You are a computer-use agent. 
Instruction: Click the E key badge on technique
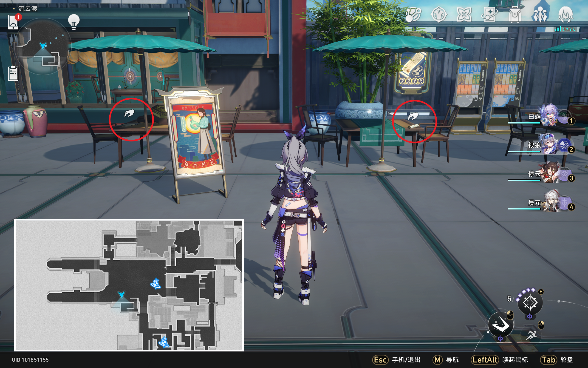tap(541, 292)
